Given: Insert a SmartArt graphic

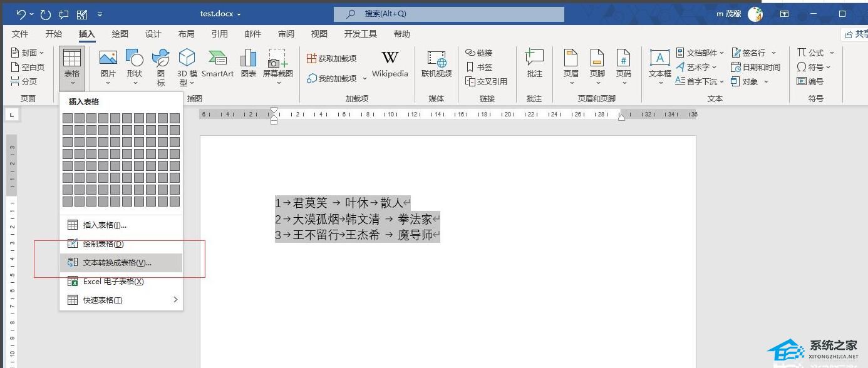Looking at the screenshot, I should click(x=217, y=64).
